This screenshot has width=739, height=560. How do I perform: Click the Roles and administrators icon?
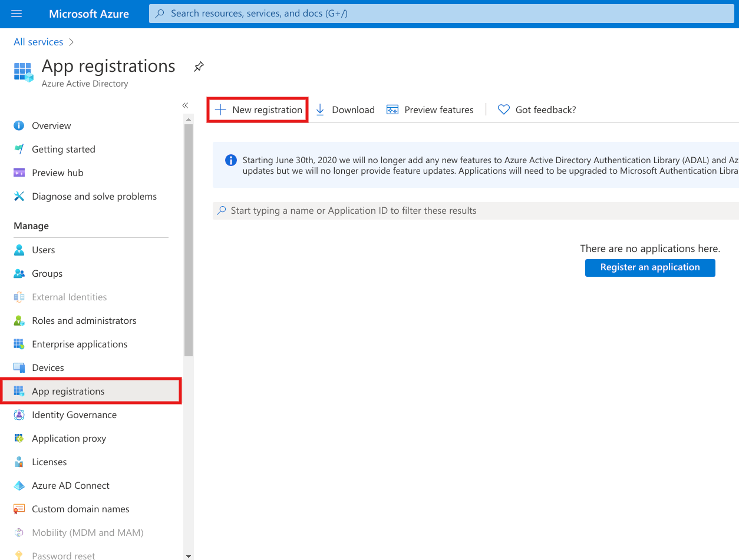19,320
